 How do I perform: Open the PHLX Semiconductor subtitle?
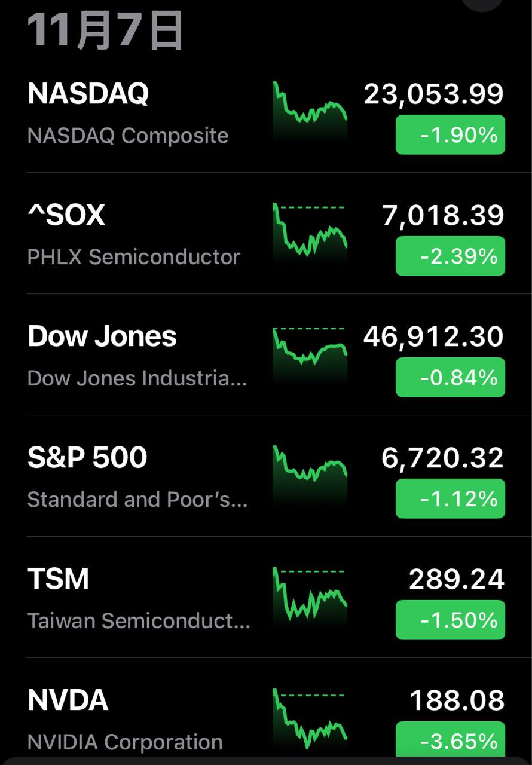click(134, 257)
